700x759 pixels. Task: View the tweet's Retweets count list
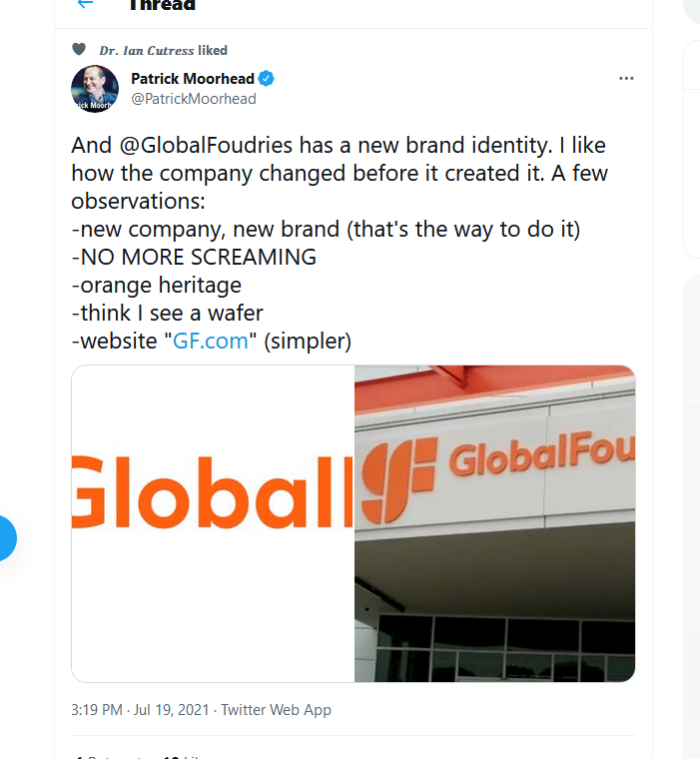point(109,756)
